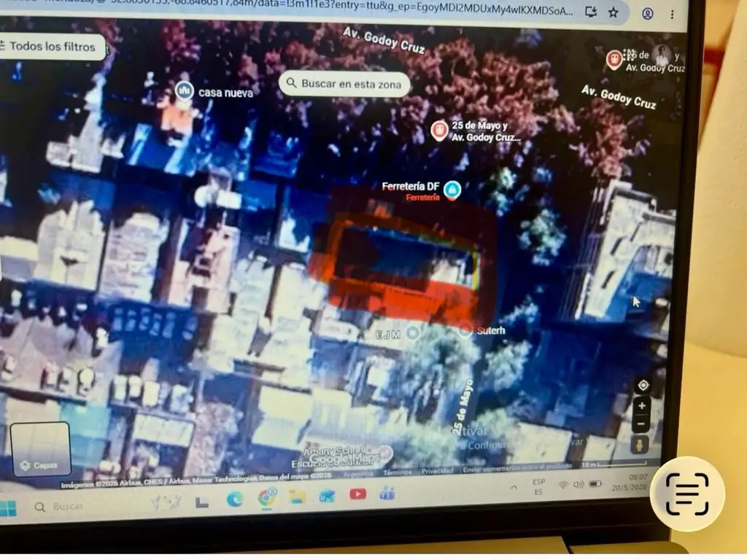Activate the Street View pegman
The image size is (747, 560).
pyautogui.click(x=639, y=445)
